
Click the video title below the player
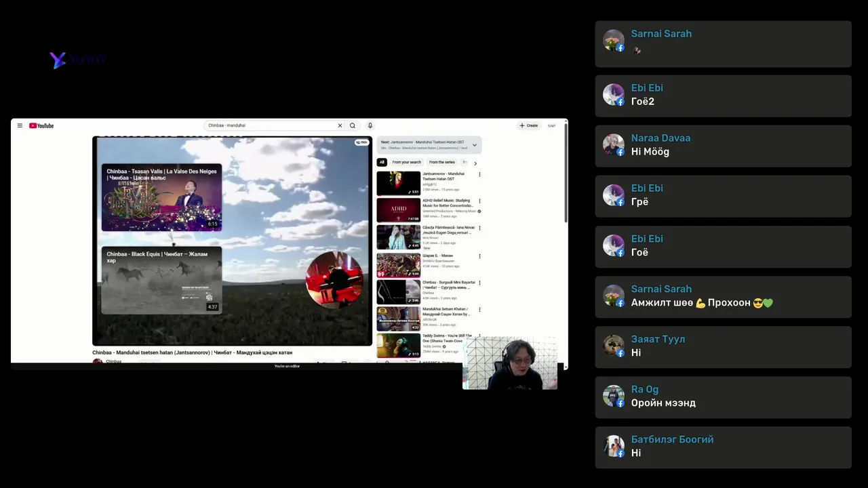point(193,352)
